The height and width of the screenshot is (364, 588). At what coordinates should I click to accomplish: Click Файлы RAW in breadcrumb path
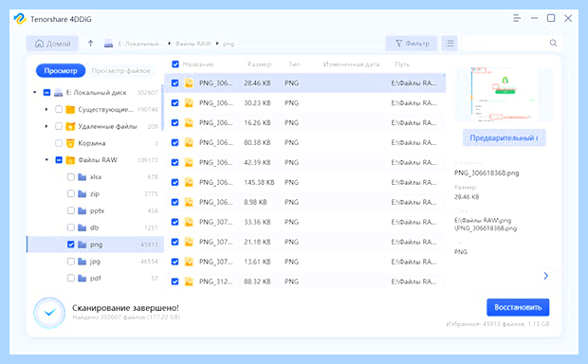coord(193,44)
